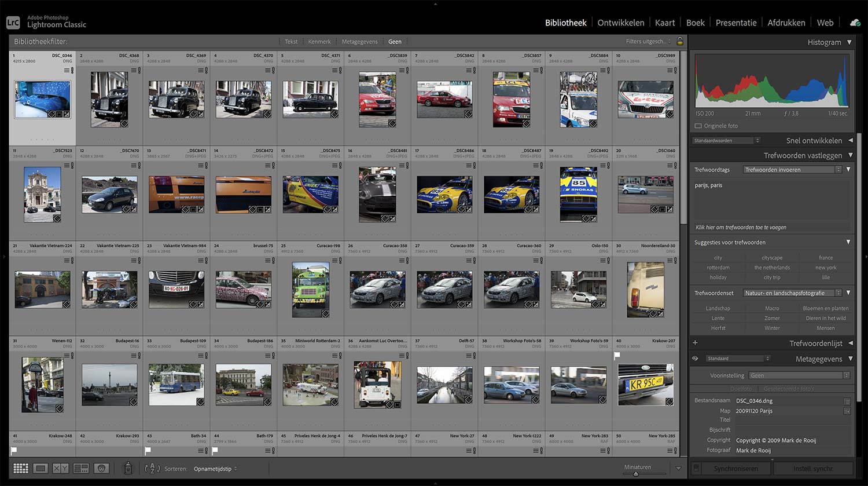This screenshot has width=868, height=486.
Task: Click the badge icon on Miniworld Rotterdam-2 thumbnail
Action: click(x=334, y=401)
